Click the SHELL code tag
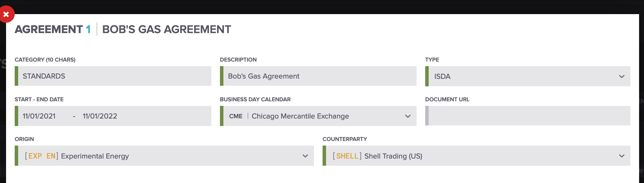Image resolution: width=644 pixels, height=183 pixels. coord(347,156)
